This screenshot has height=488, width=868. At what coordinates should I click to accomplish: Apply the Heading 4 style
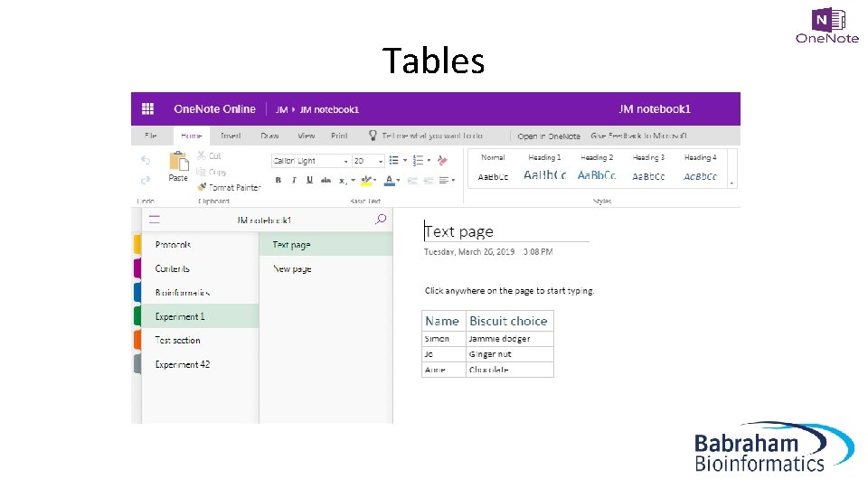700,168
